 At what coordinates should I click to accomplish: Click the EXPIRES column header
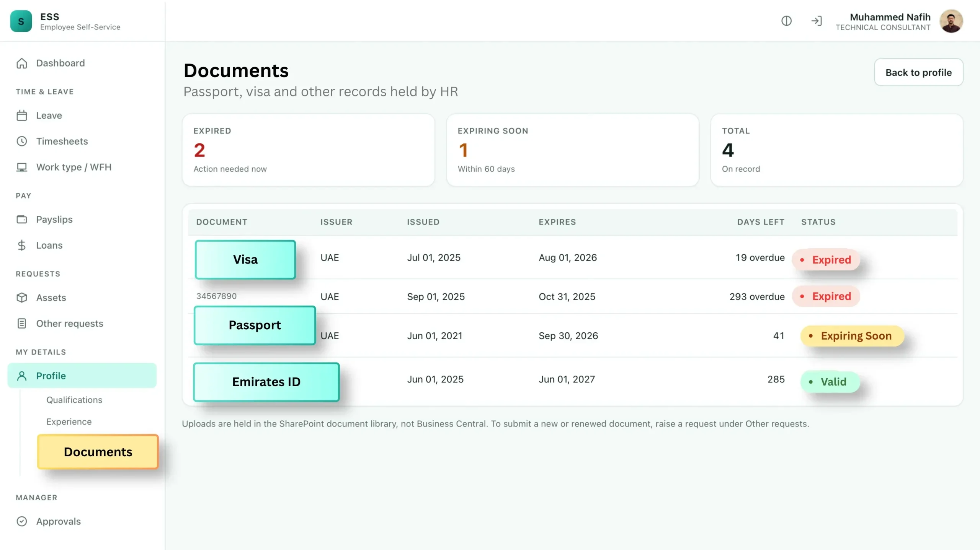click(x=557, y=222)
